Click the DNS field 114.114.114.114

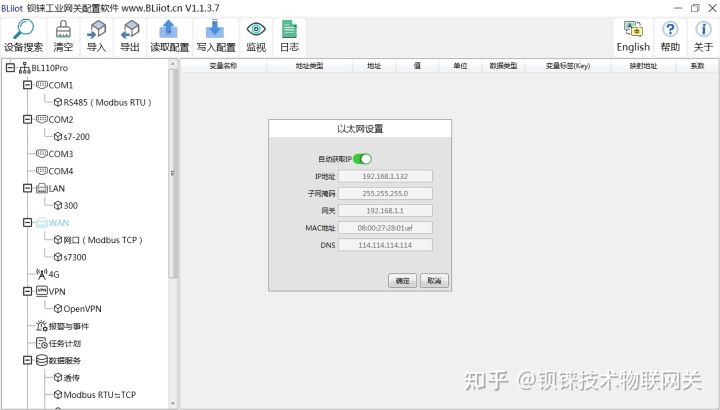point(385,245)
